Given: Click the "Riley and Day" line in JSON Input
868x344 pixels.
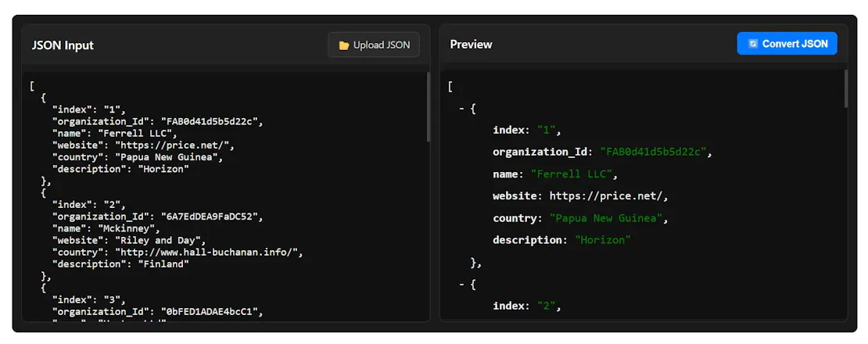Looking at the screenshot, I should coord(130,241).
